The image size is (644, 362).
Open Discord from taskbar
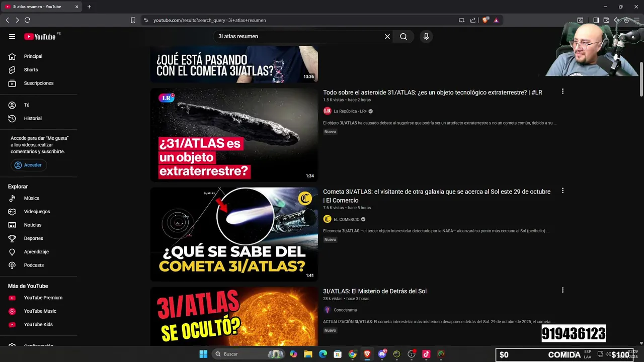(382, 354)
